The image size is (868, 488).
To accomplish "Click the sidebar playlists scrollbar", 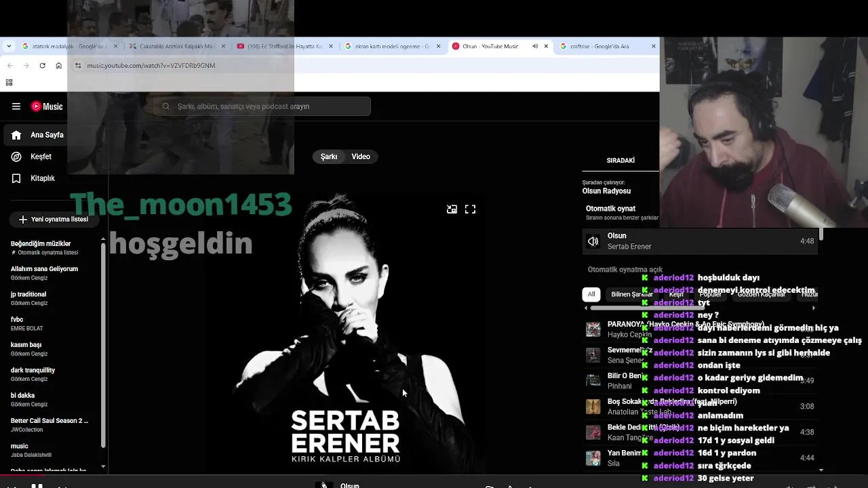I will pos(103,346).
